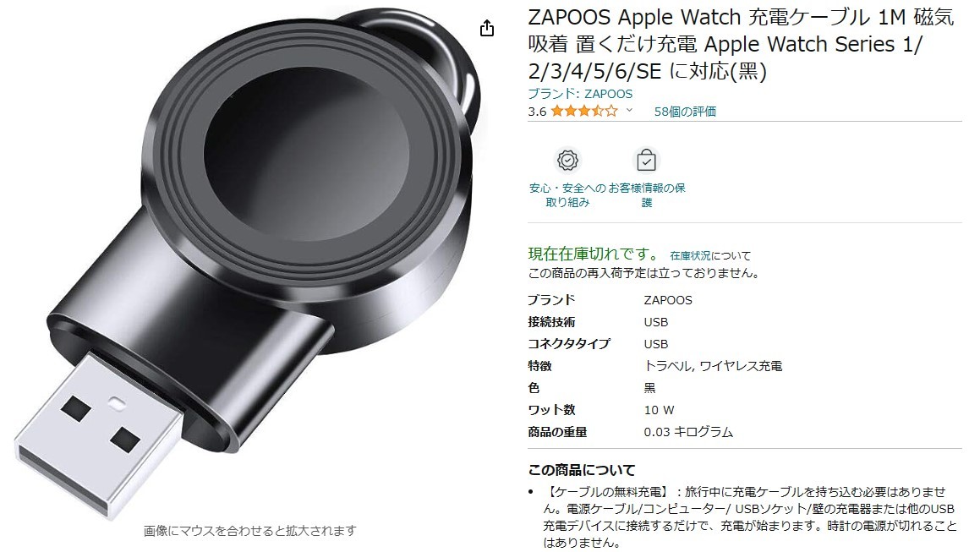This screenshot has width=980, height=552.
Task: Click the 安心・安全への取り組み badge icon
Action: [x=567, y=161]
